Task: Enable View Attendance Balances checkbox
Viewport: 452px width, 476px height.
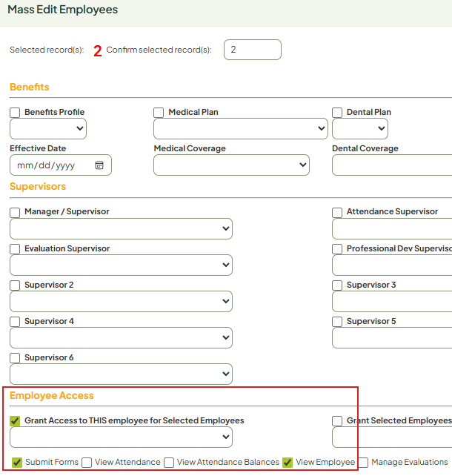Action: point(169,463)
